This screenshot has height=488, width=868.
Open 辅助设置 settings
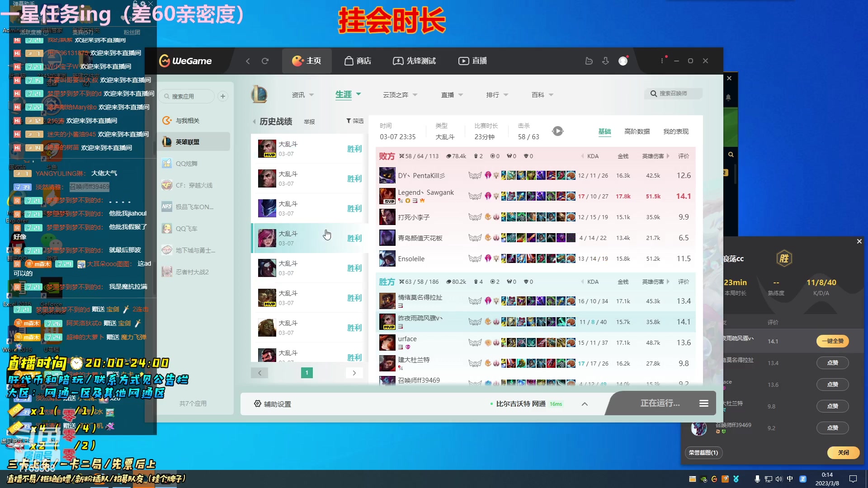(x=273, y=404)
